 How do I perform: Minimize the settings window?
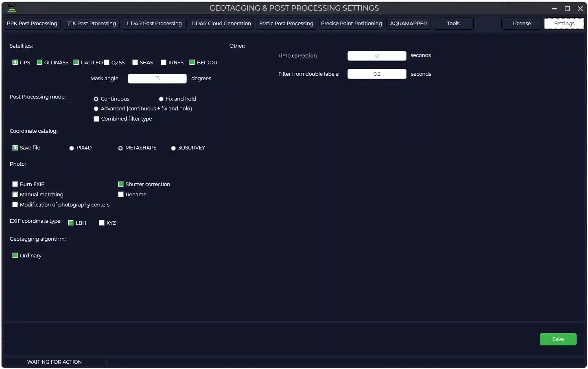[x=554, y=9]
